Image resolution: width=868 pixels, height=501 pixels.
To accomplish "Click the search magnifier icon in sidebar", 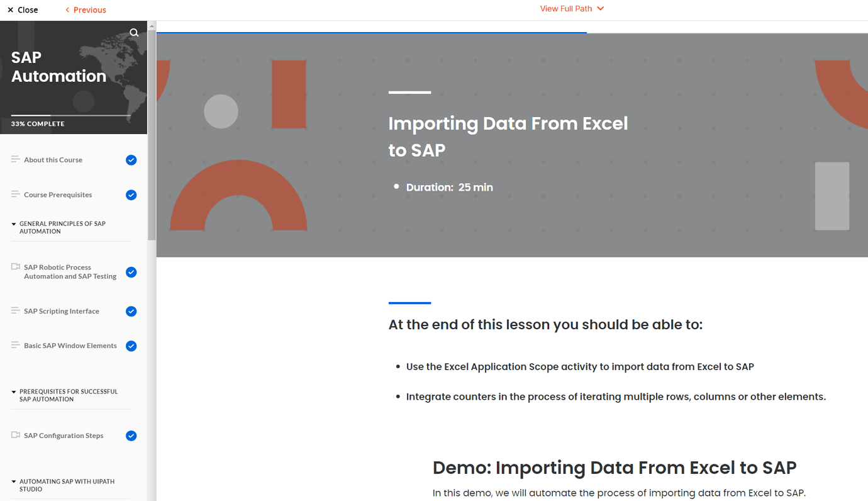I will [x=134, y=33].
